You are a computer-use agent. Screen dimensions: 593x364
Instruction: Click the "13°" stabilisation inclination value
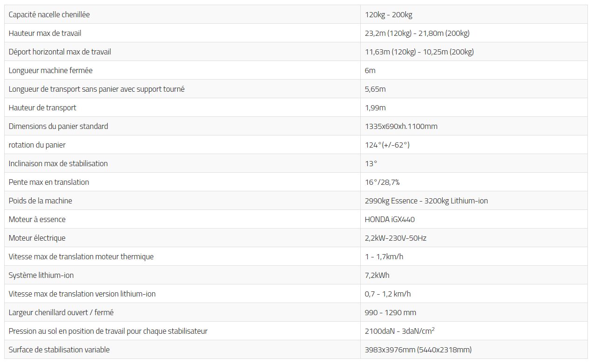(371, 163)
